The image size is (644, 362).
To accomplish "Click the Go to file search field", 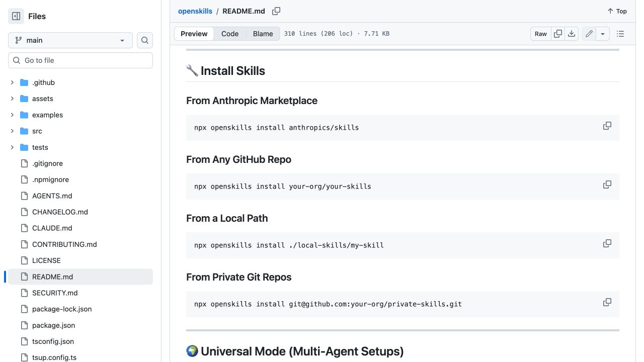I will tap(80, 60).
